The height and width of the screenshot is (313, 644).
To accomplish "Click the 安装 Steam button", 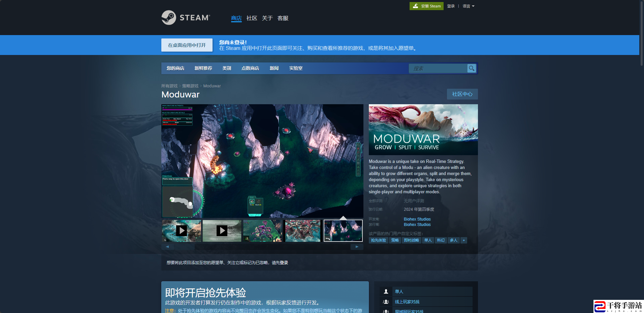I will point(426,6).
